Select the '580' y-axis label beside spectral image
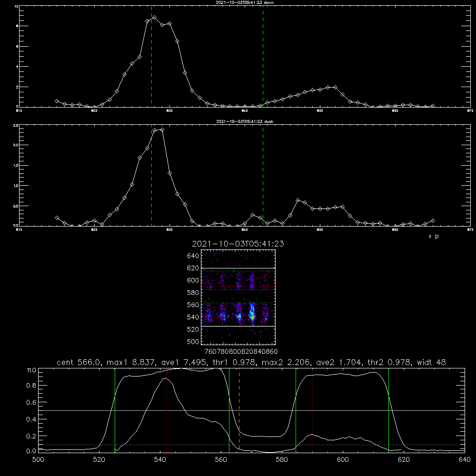The image size is (476, 476). (x=193, y=293)
